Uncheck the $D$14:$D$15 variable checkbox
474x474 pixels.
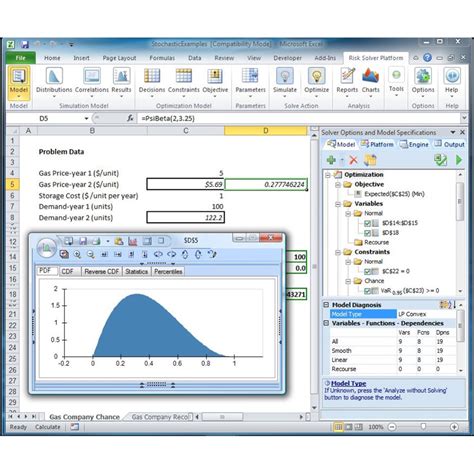coord(367,223)
